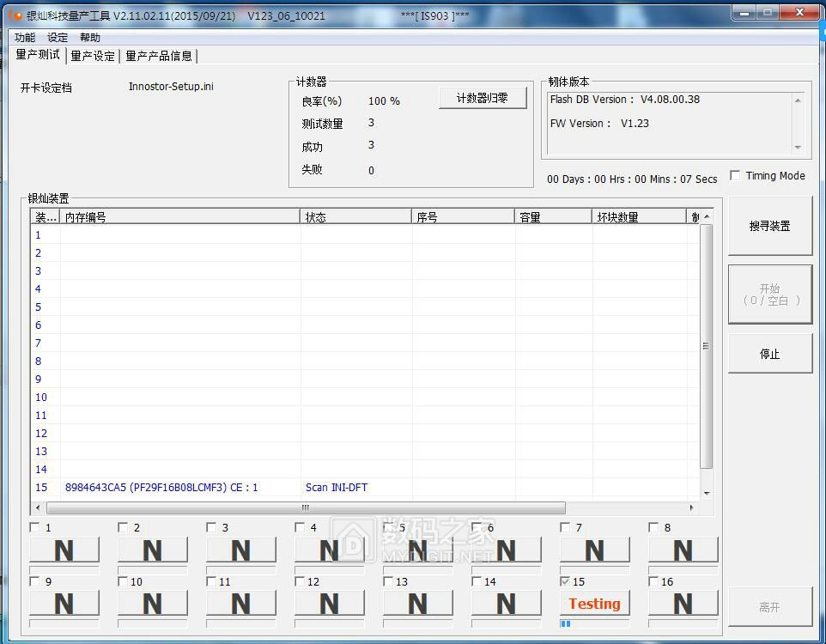
Task: Click the port 16 N status indicator
Action: pyautogui.click(x=683, y=604)
